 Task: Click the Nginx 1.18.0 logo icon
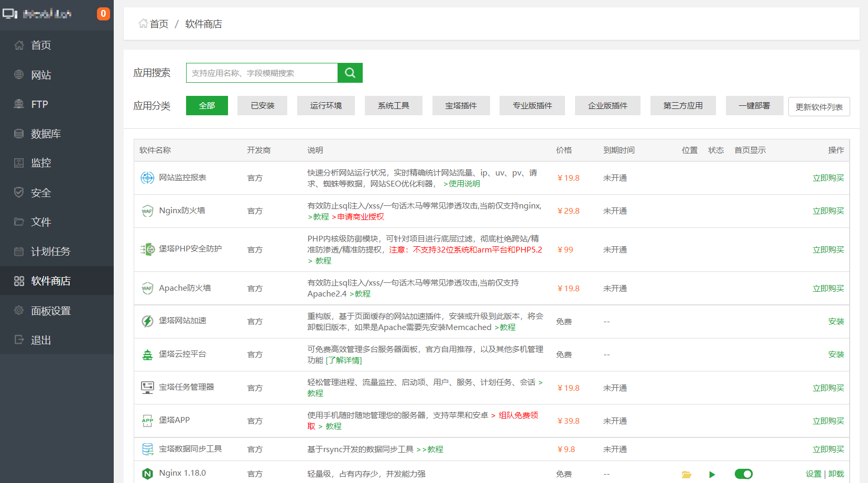[x=147, y=474]
